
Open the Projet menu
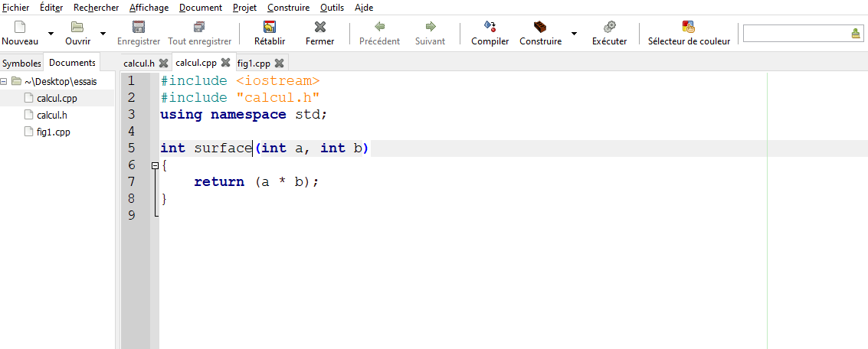click(x=244, y=8)
